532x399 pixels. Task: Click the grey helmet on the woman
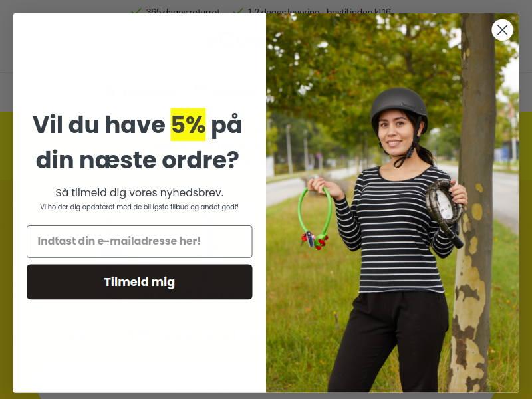(x=400, y=107)
